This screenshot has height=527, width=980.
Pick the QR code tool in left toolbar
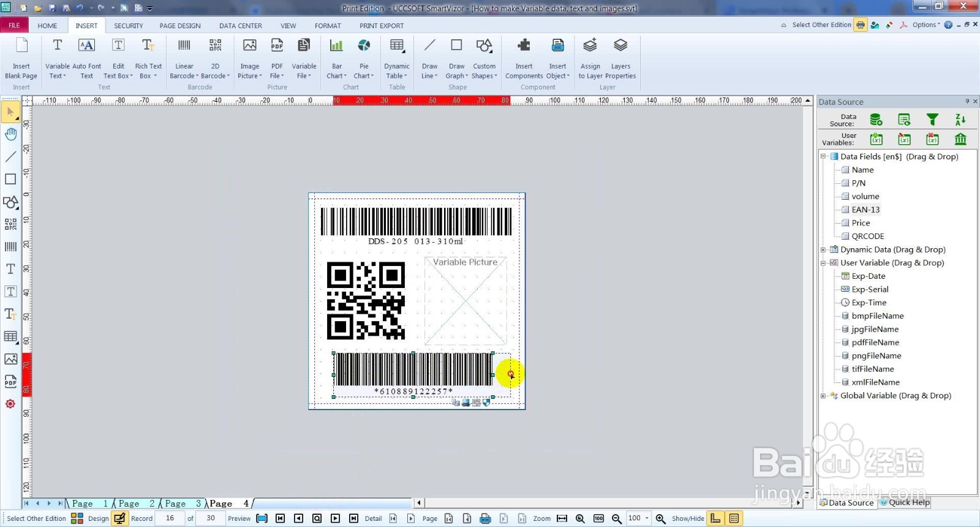(10, 224)
